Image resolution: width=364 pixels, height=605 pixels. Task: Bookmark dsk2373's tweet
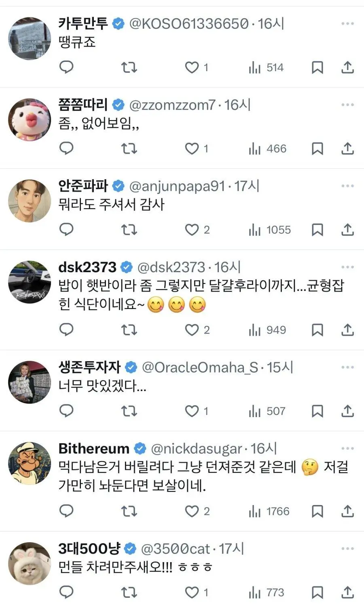[x=317, y=330]
